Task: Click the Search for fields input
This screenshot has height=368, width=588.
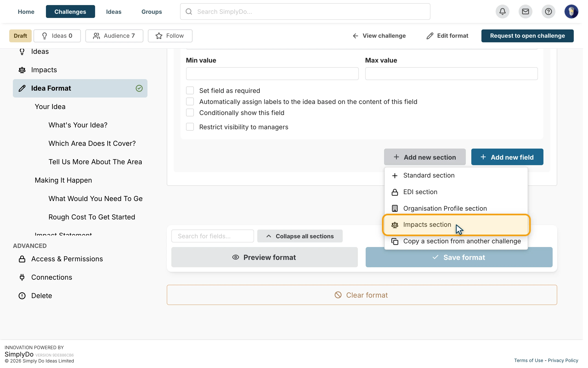Action: click(213, 236)
